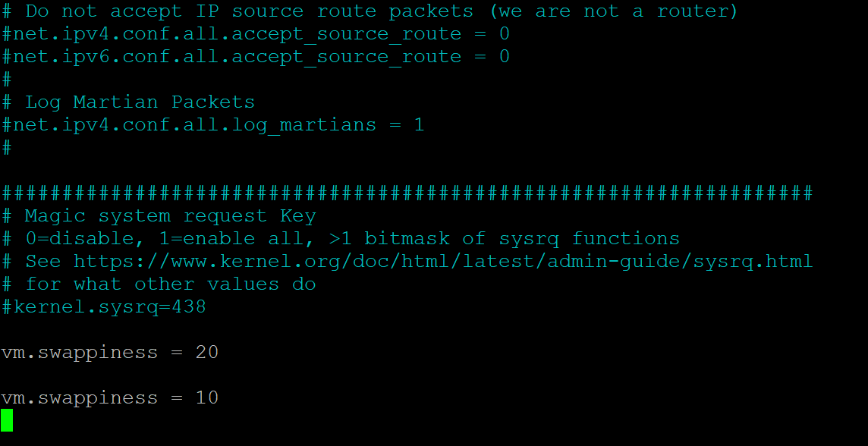Click the "#kernel.sysrq=438" line
The image size is (868, 446).
[104, 307]
